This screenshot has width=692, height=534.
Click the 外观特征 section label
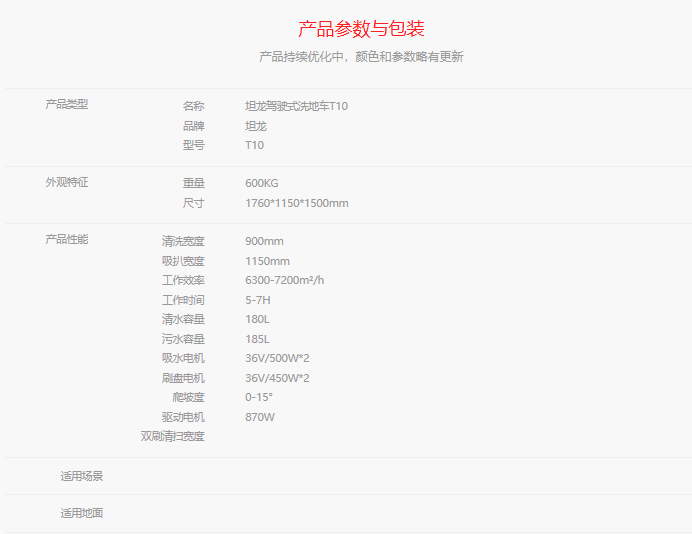[67, 182]
